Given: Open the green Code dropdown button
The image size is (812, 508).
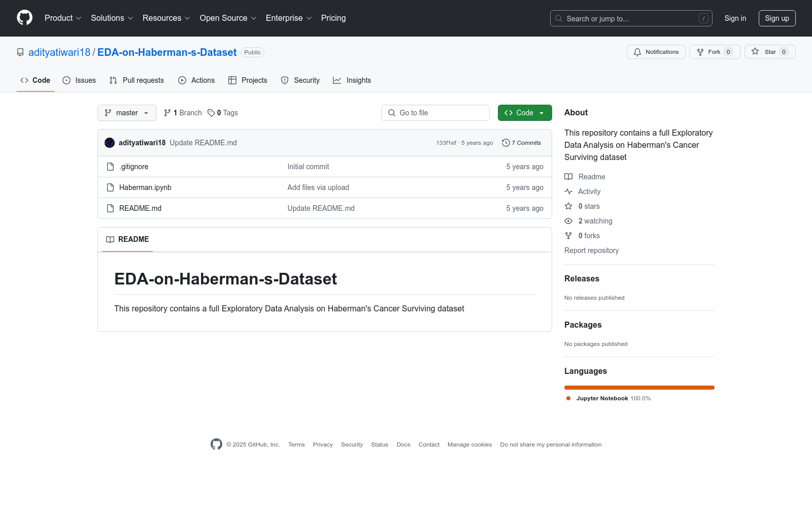Looking at the screenshot, I should coord(525,113).
